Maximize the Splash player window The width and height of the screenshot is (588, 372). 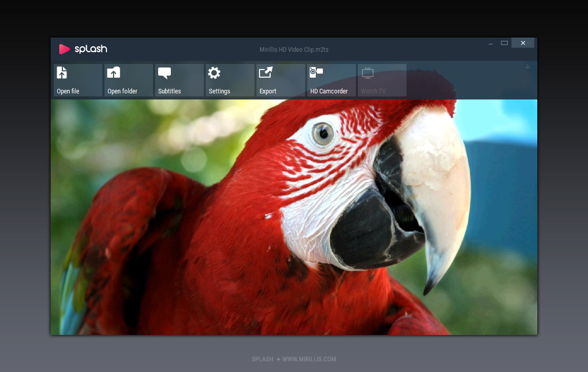(x=504, y=43)
